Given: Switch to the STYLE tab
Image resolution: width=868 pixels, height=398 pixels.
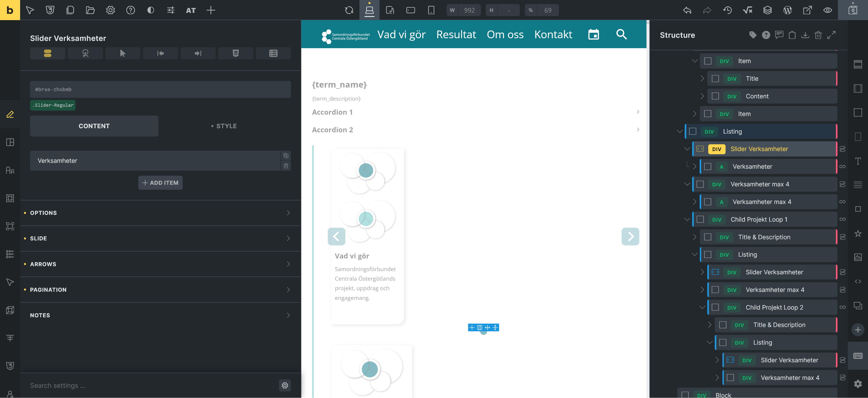Looking at the screenshot, I should [226, 126].
